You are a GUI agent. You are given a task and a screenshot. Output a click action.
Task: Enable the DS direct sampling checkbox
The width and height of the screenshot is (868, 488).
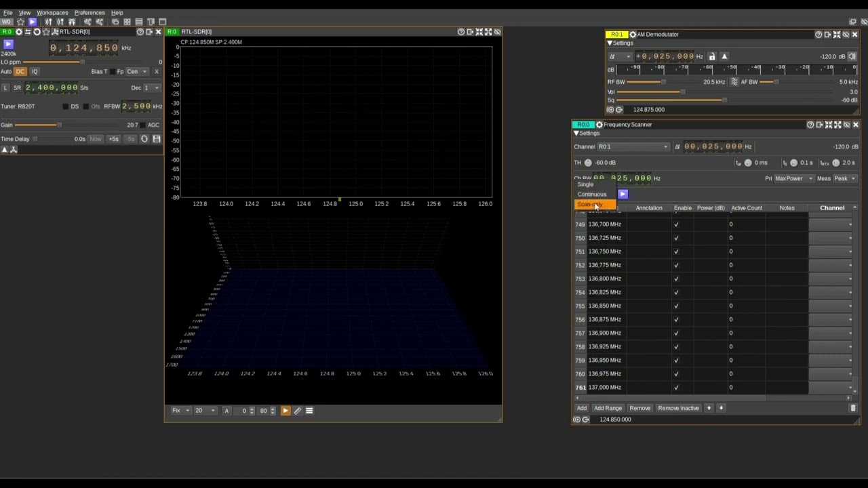point(65,106)
